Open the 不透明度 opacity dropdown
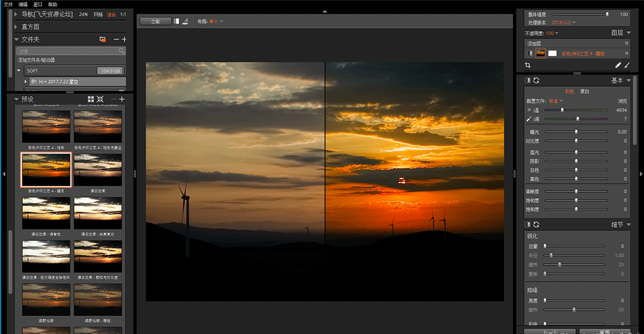This screenshot has height=334, width=644. tap(553, 33)
